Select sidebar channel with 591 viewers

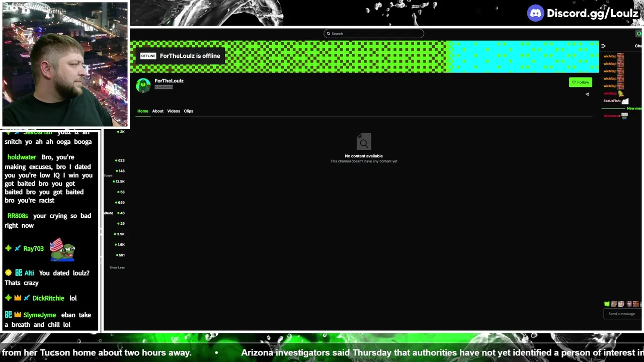(121, 255)
